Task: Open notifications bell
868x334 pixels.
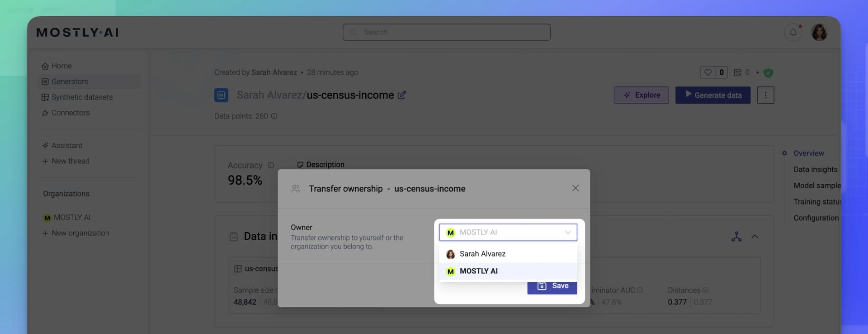Action: coord(793,32)
